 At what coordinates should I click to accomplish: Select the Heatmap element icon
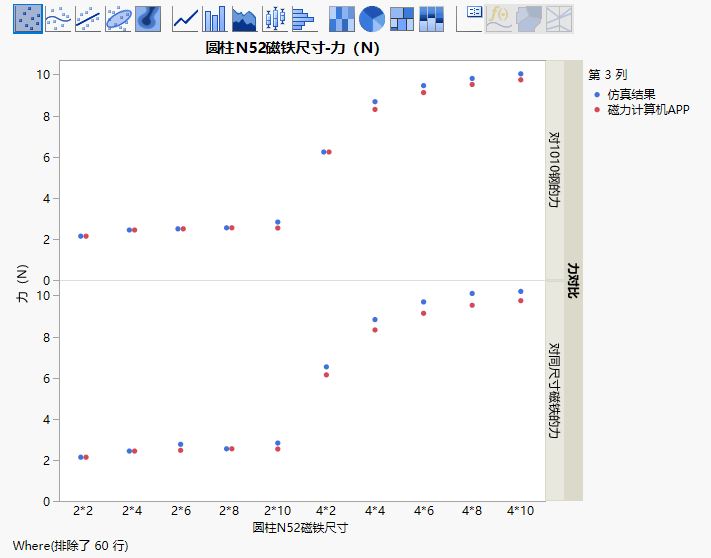click(342, 18)
